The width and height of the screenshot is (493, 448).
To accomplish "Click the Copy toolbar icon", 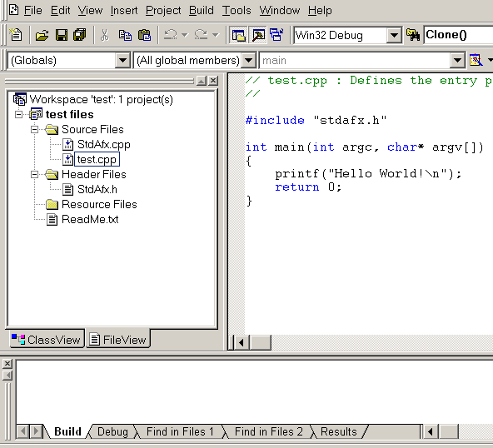I will click(125, 35).
